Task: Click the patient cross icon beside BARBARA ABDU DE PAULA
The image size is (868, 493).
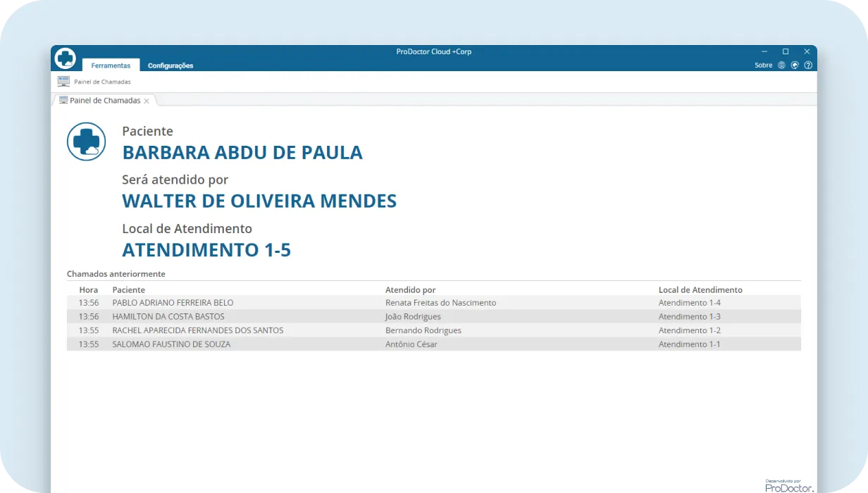Action: pos(86,141)
